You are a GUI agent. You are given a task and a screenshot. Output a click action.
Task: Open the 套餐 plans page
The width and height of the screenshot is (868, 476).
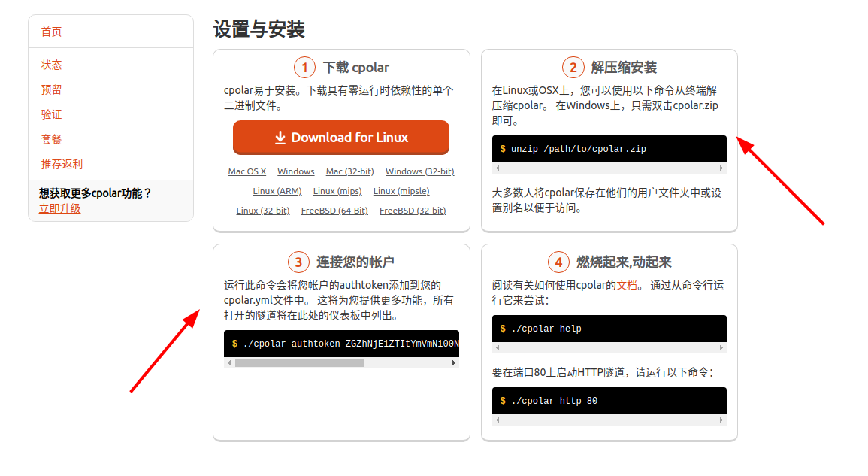[x=52, y=139]
